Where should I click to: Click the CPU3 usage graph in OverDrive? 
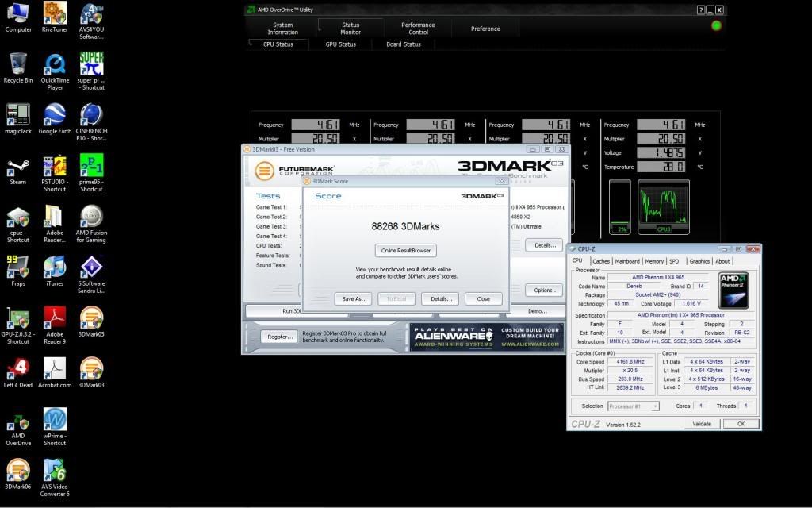coord(664,206)
